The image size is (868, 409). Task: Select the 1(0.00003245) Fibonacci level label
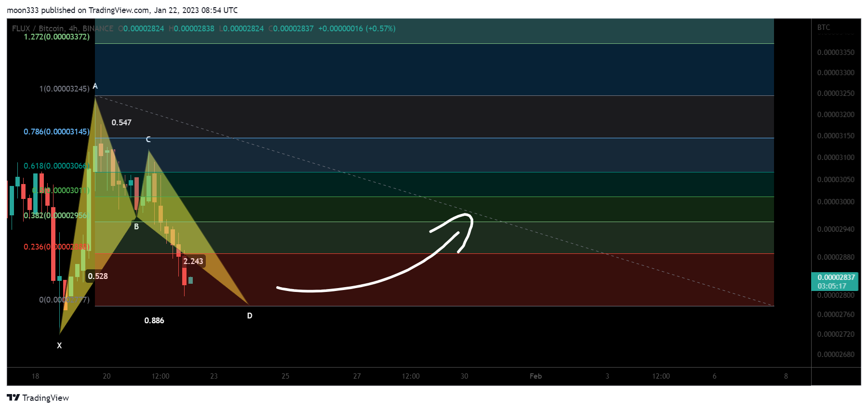click(65, 89)
